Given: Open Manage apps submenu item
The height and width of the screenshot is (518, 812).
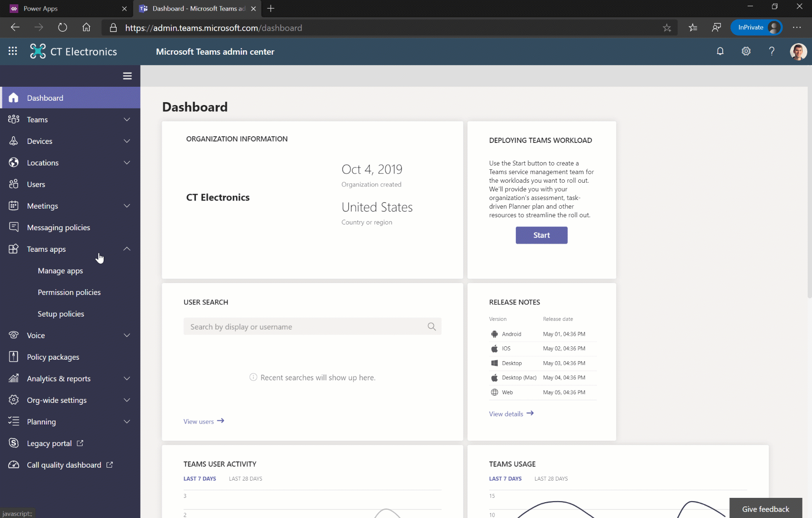Looking at the screenshot, I should coord(60,271).
